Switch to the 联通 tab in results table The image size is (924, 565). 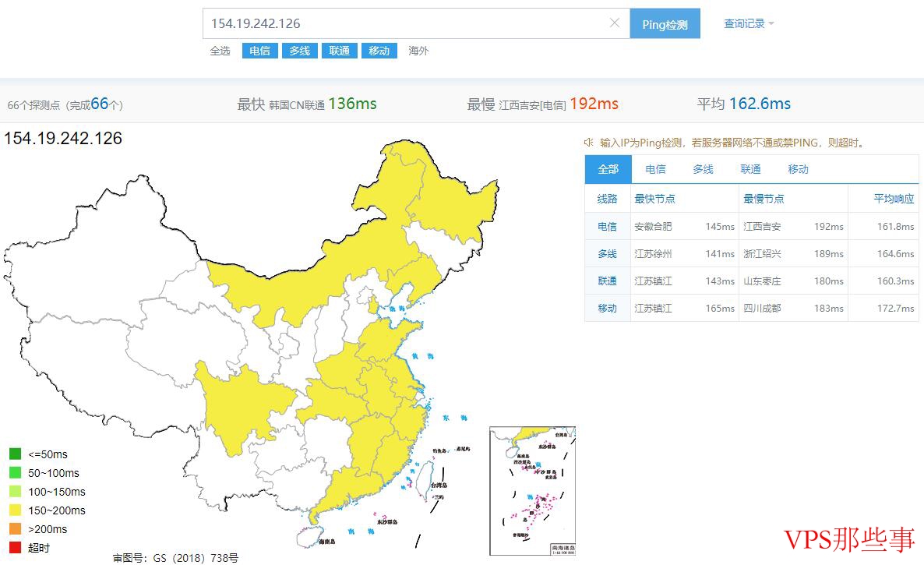751,169
